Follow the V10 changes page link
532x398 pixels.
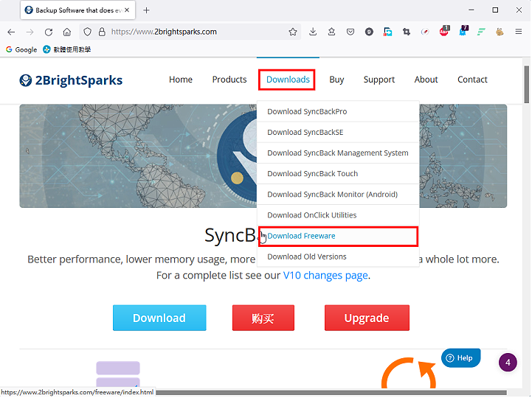(325, 275)
